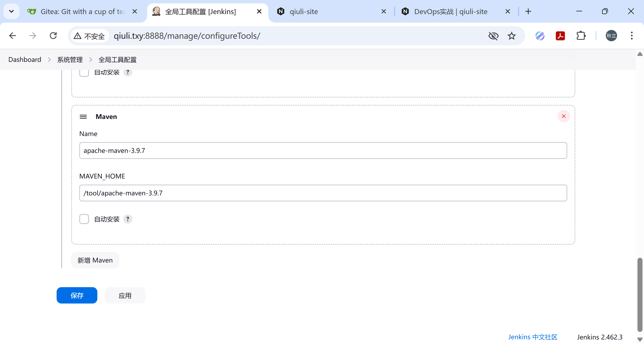Screen dimensions: 644x344
Task: Delete the Maven installation with red X
Action: point(563,116)
